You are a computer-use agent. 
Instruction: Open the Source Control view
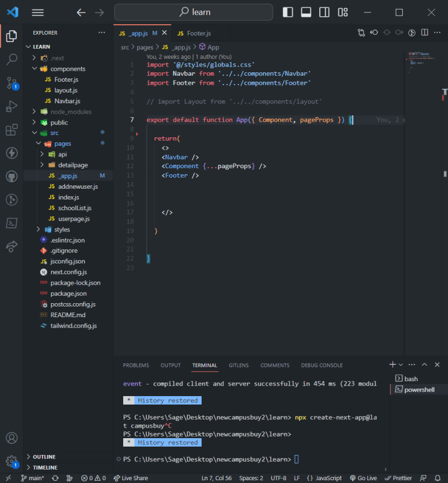[12, 83]
